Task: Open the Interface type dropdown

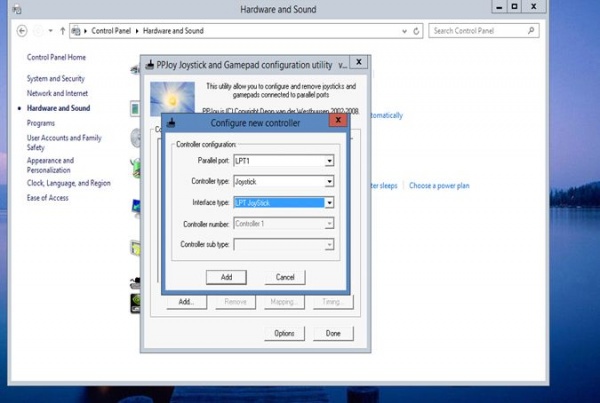Action: click(329, 203)
